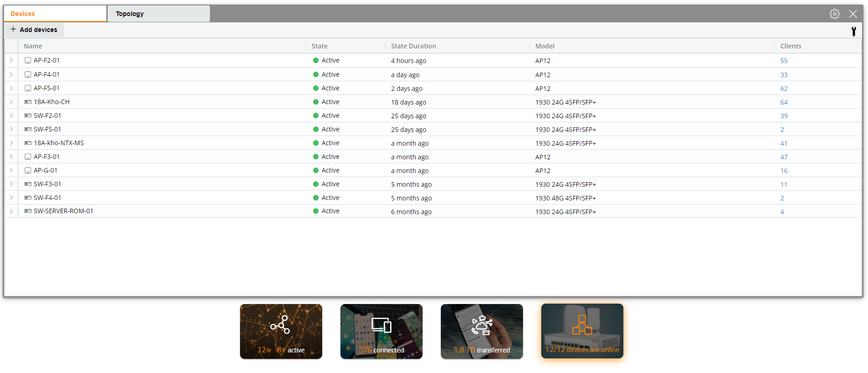
Task: Select the AP-G-01 device name
Action: click(x=46, y=170)
